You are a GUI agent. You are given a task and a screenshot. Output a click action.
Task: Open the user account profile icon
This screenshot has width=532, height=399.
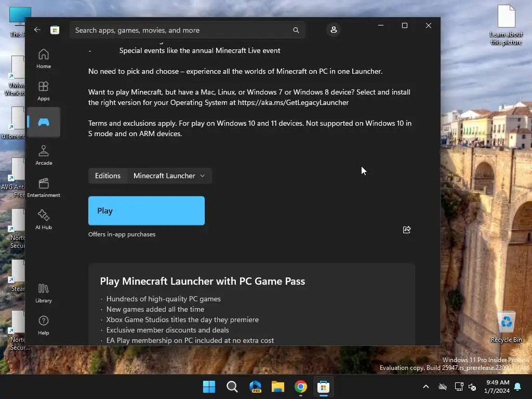[x=334, y=30]
